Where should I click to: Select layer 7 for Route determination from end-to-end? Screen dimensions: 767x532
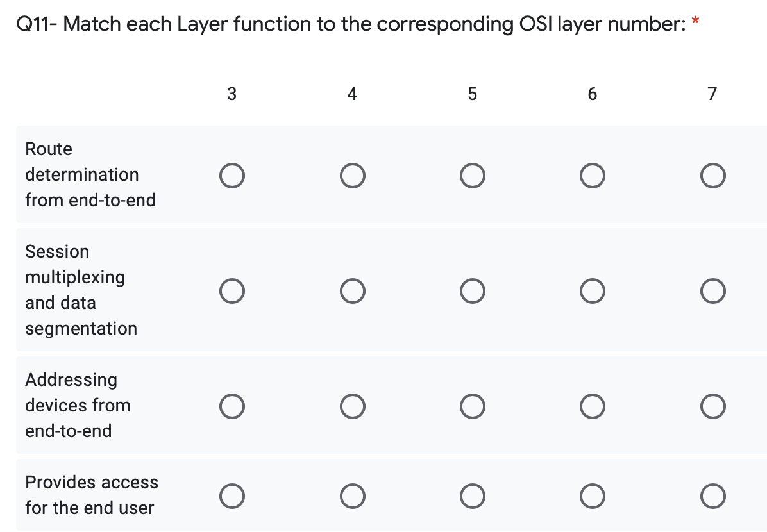click(x=712, y=175)
